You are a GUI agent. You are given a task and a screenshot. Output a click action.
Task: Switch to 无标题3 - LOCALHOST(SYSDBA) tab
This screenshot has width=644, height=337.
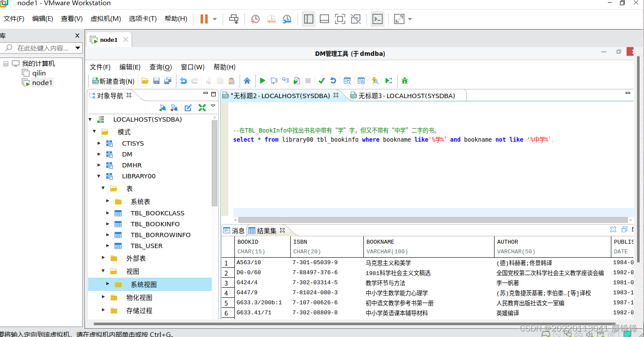pos(407,96)
